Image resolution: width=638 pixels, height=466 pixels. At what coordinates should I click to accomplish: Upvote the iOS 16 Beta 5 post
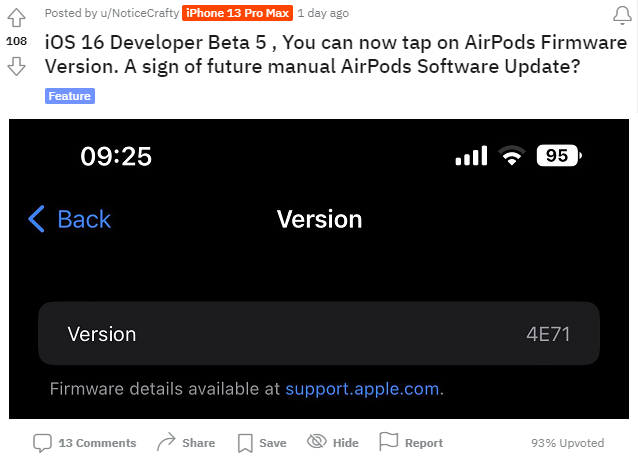click(x=16, y=18)
